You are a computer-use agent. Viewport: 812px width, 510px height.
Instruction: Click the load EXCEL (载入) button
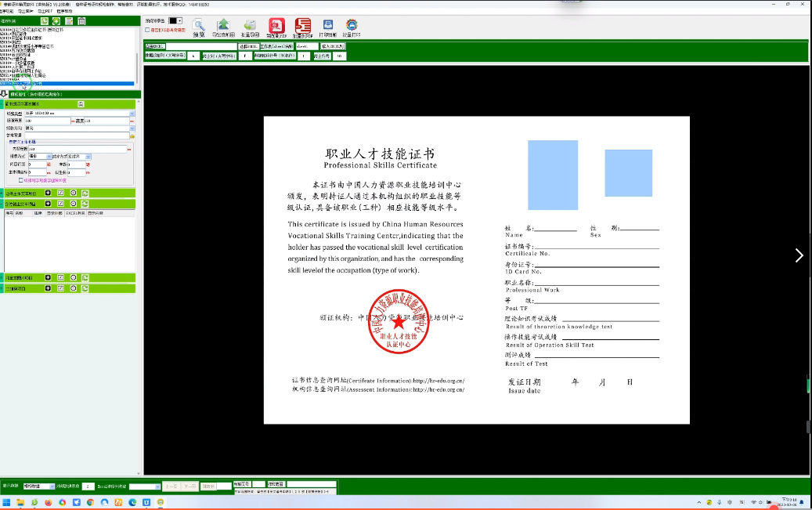tap(333, 46)
